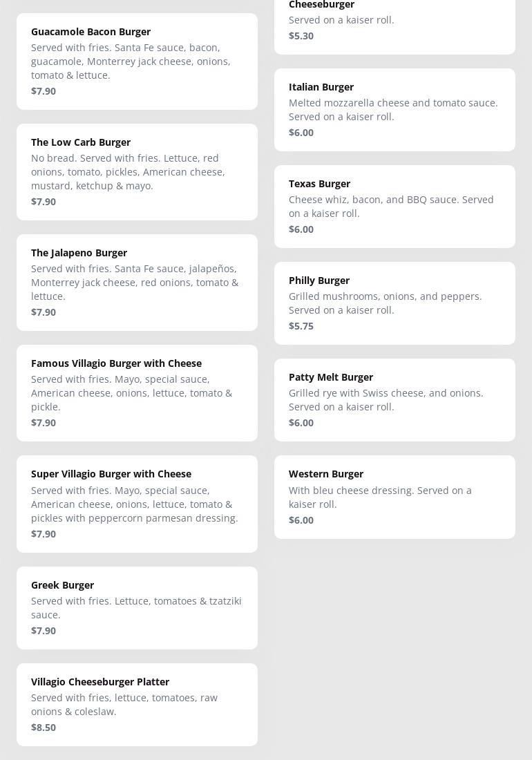Click the Texas Burger title

(x=319, y=184)
